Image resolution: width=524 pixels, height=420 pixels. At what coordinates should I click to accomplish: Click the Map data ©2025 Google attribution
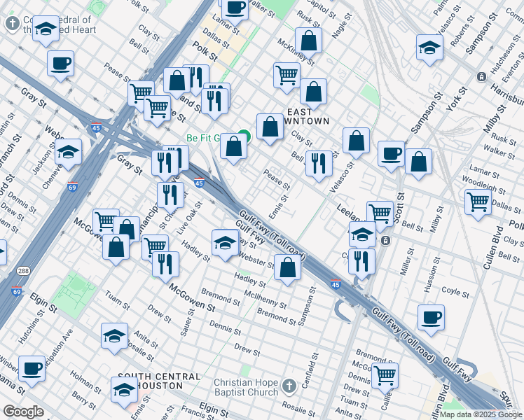click(x=481, y=414)
